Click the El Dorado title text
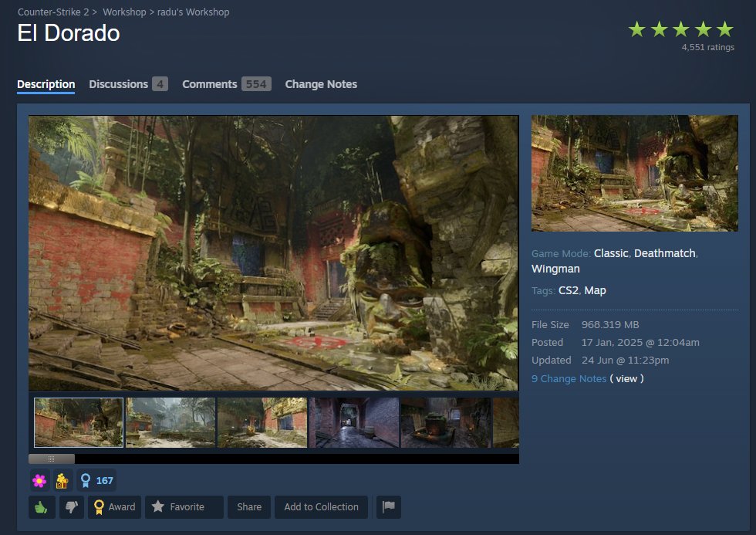 pyautogui.click(x=69, y=33)
